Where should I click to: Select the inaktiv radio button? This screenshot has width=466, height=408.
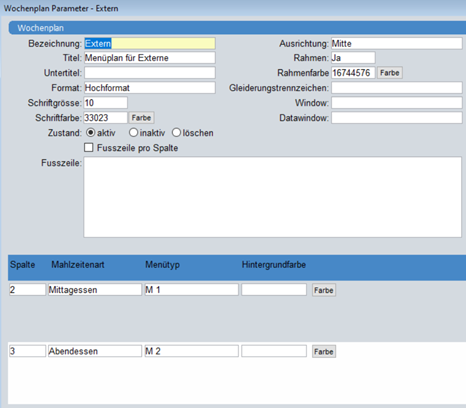[133, 133]
